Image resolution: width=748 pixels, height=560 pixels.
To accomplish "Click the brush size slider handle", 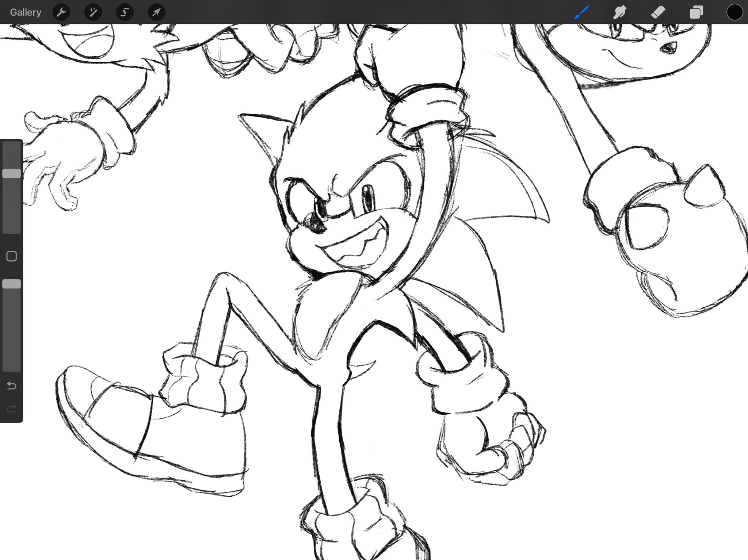I will pyautogui.click(x=12, y=173).
